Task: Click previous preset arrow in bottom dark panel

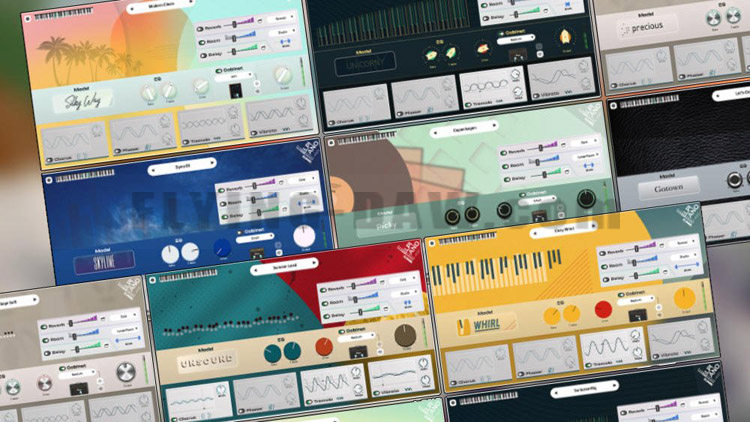Action: click(556, 393)
